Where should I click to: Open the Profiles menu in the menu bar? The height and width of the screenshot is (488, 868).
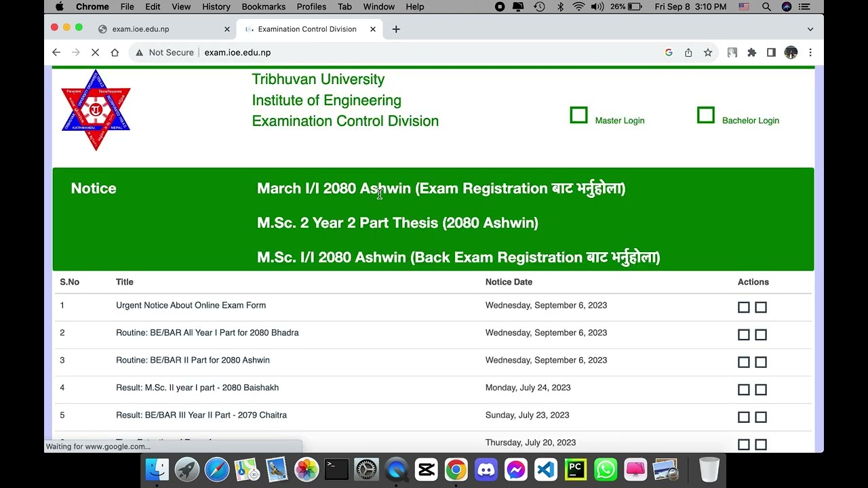[x=311, y=7]
